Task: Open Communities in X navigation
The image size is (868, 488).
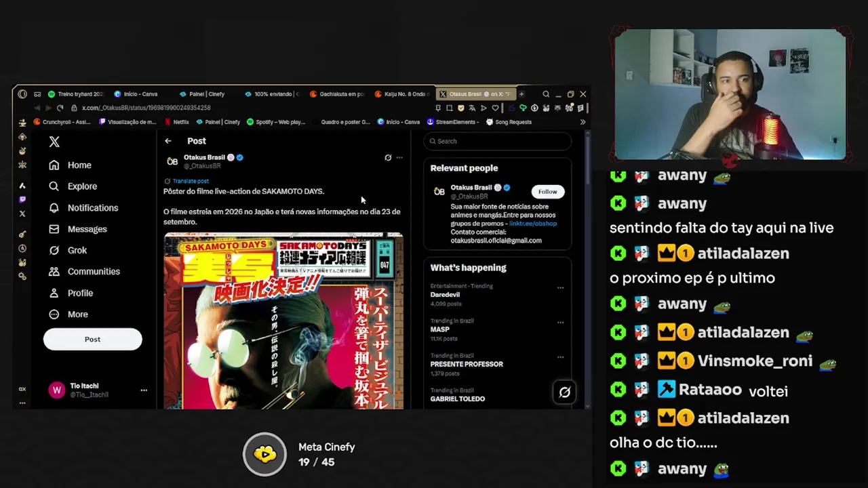Action: (84, 272)
